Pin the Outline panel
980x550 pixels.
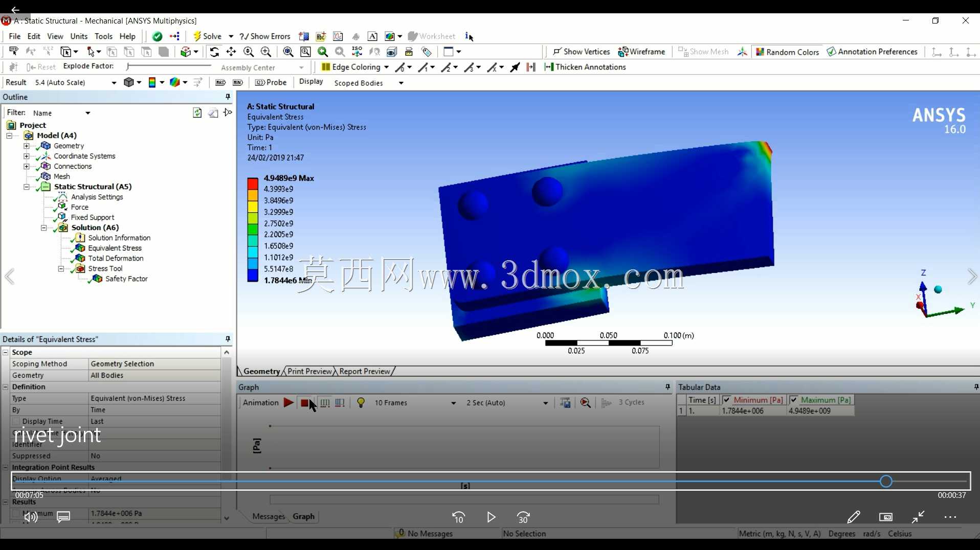pyautogui.click(x=228, y=97)
